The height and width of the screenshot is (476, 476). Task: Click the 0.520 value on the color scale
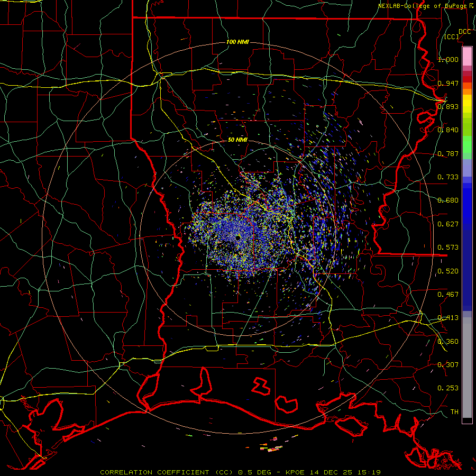[x=448, y=271]
